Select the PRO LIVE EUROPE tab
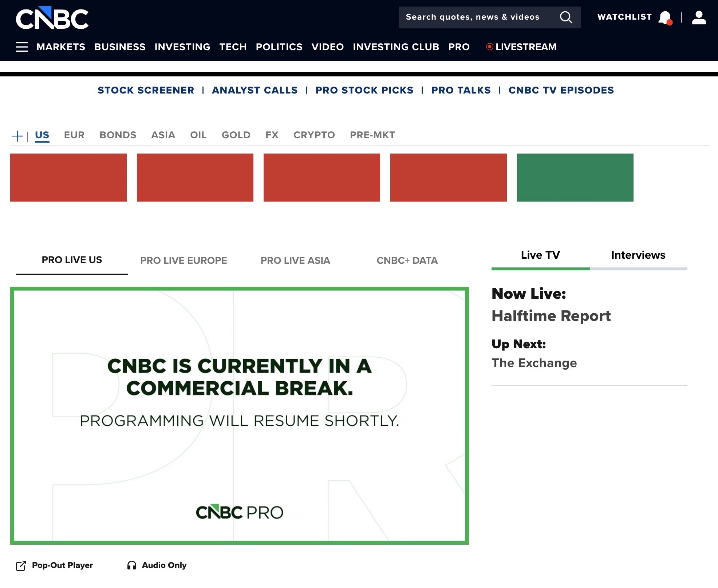 pos(184,261)
